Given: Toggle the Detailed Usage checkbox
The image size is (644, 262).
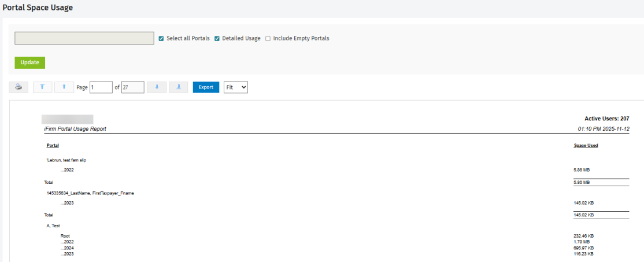Looking at the screenshot, I should point(217,39).
